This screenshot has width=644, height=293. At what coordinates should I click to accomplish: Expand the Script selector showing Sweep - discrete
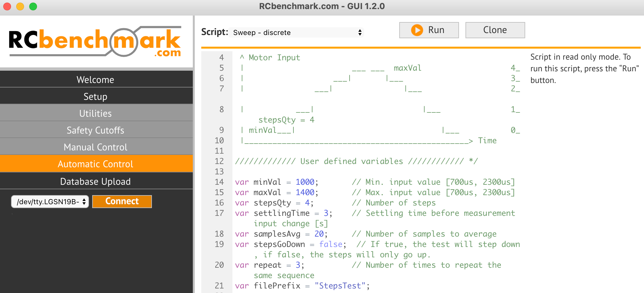tap(297, 32)
